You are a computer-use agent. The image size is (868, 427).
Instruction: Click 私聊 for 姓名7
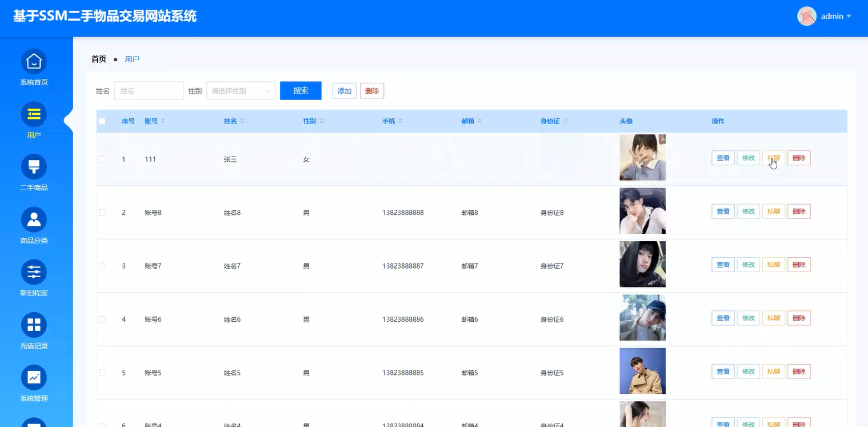click(774, 265)
